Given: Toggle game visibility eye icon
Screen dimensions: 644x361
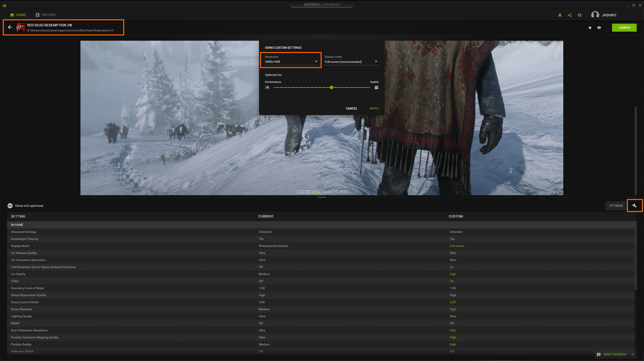Looking at the screenshot, I should [599, 28].
